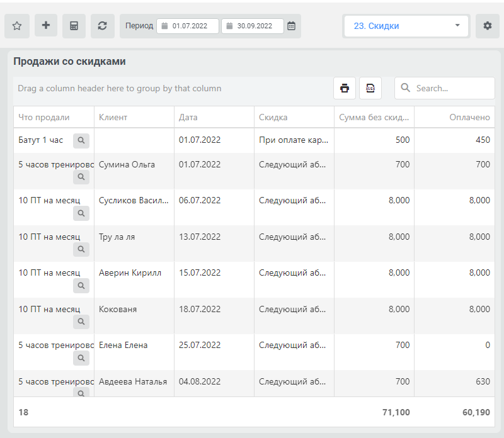This screenshot has height=438, width=504.
Task: Click the magnifier in the Батут 1 час row
Action: pos(81,140)
